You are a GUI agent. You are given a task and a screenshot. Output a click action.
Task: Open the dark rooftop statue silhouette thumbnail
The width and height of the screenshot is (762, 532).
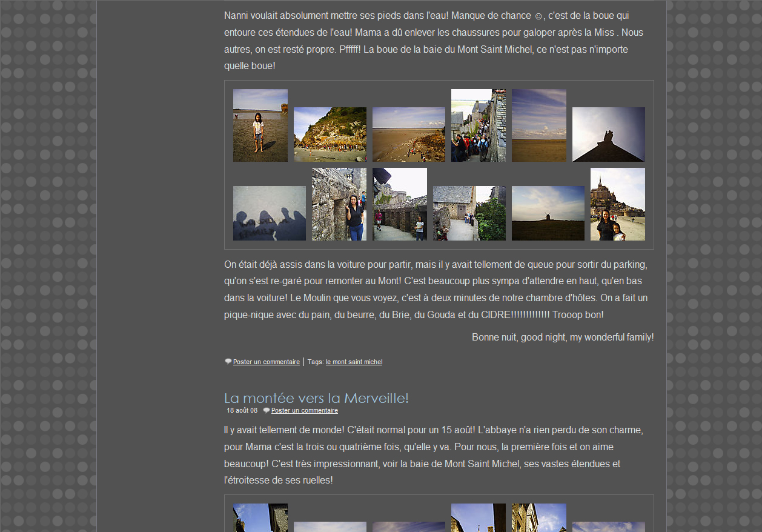pos(609,135)
